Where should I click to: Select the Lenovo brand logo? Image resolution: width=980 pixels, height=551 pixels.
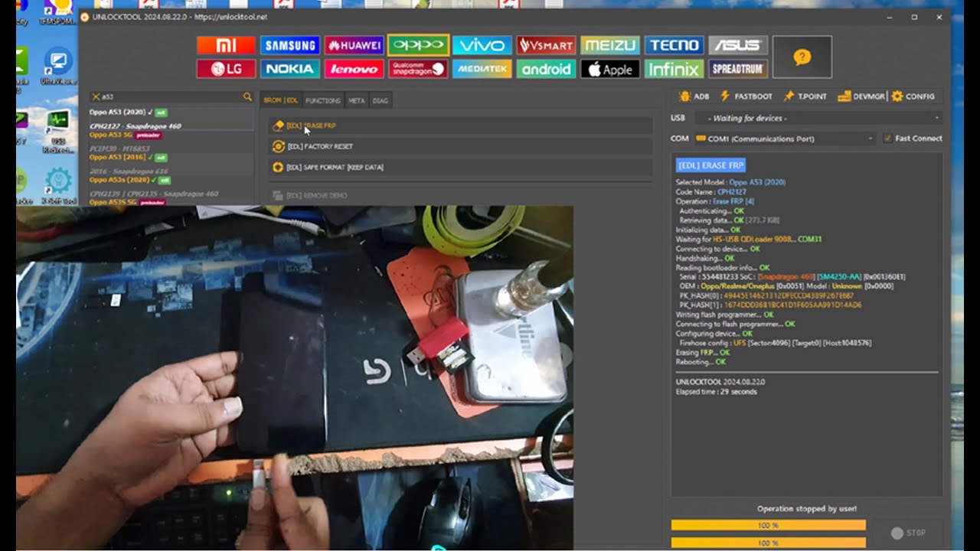354,69
